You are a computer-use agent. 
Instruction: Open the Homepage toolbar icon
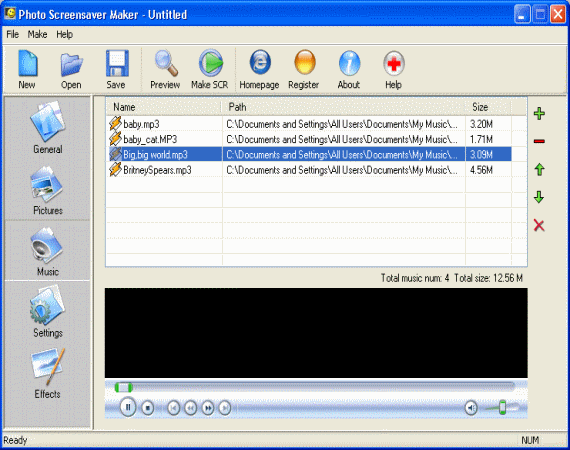(260, 62)
